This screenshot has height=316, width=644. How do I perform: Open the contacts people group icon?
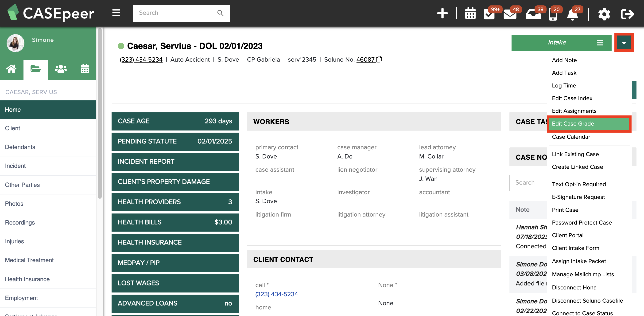(x=61, y=69)
